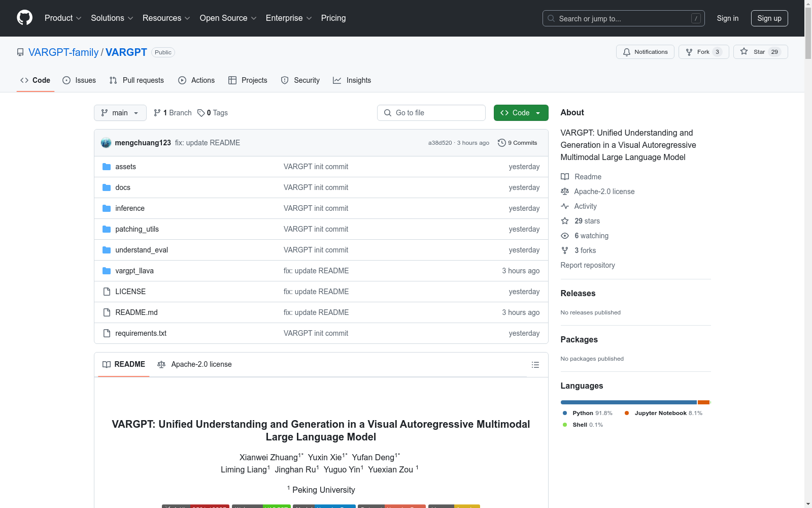Screen dimensions: 812x508
Task: Click the Python language link in the legend
Action: 588,413
